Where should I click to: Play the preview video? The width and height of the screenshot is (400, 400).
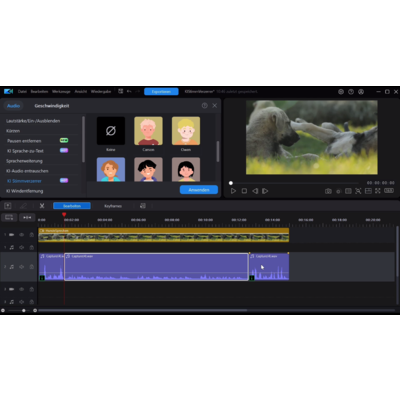tap(233, 191)
